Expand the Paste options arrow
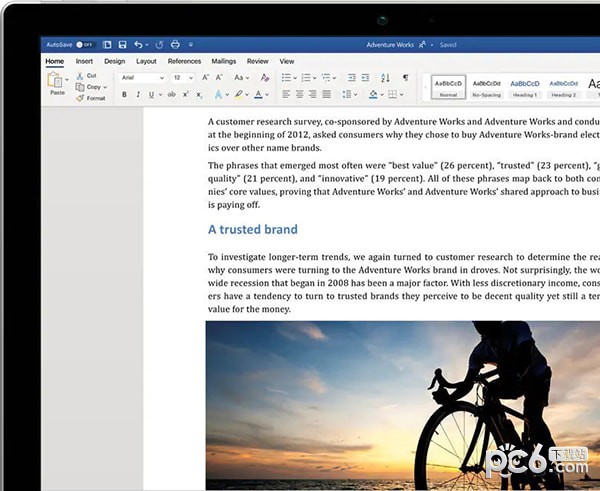The width and height of the screenshot is (600, 491). point(67,80)
